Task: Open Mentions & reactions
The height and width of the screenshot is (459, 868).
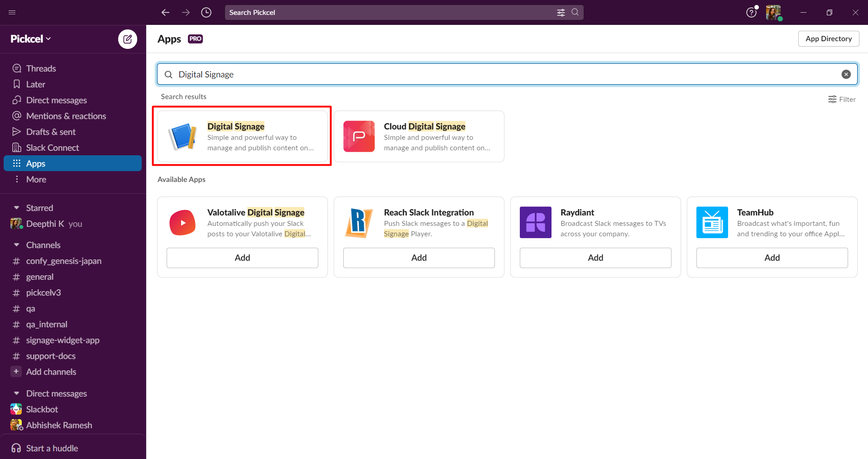Action: pyautogui.click(x=72, y=116)
